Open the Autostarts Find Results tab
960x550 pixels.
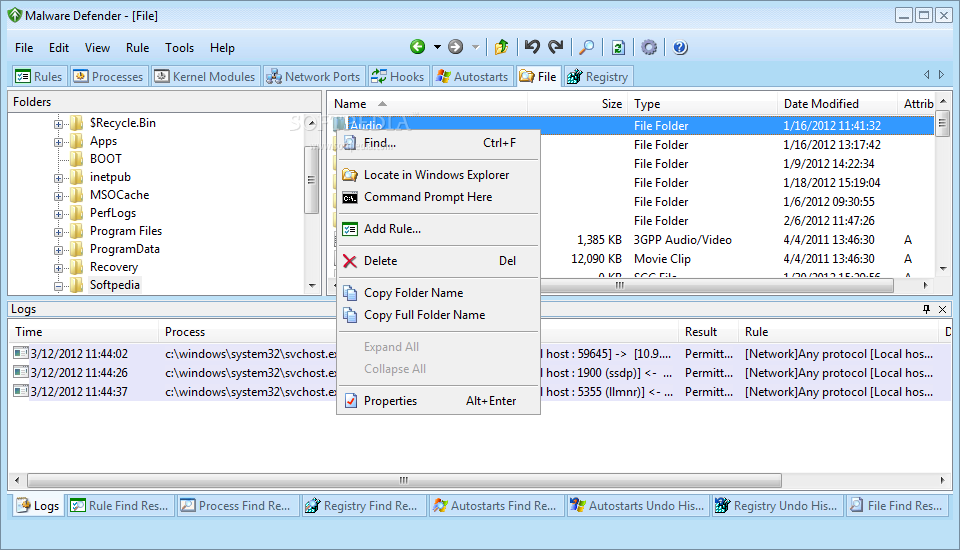click(496, 505)
